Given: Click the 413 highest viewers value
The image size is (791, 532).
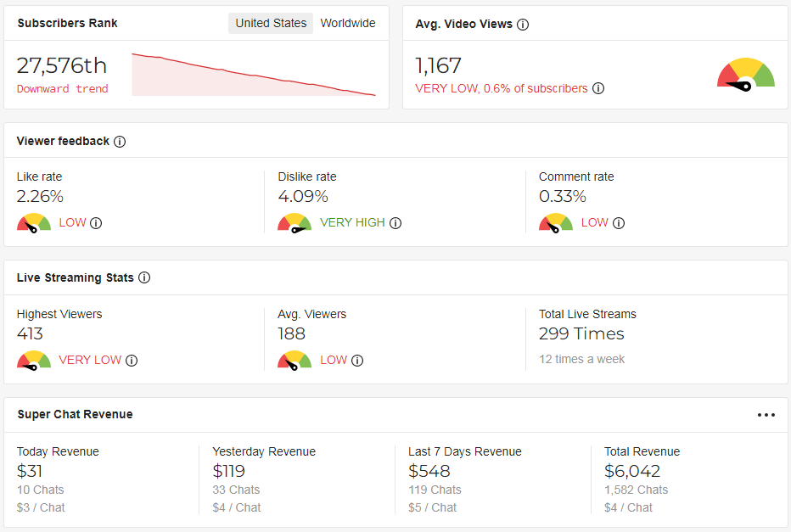Looking at the screenshot, I should [30, 333].
